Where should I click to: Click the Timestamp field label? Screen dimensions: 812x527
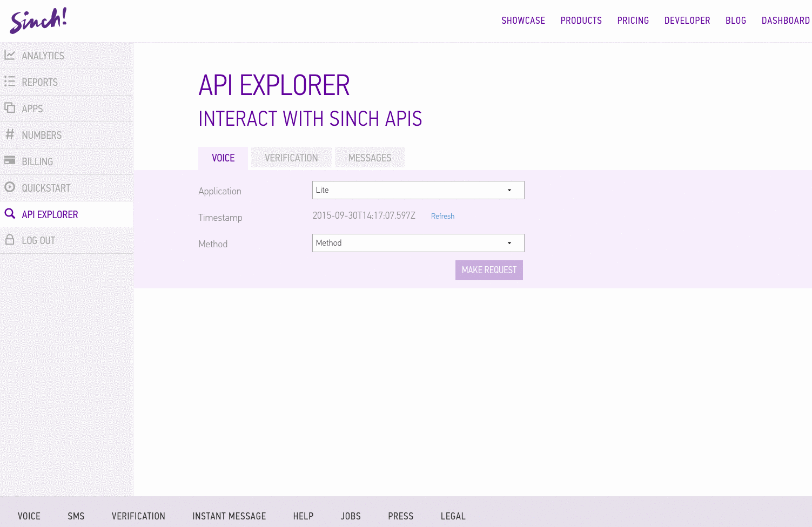(220, 218)
